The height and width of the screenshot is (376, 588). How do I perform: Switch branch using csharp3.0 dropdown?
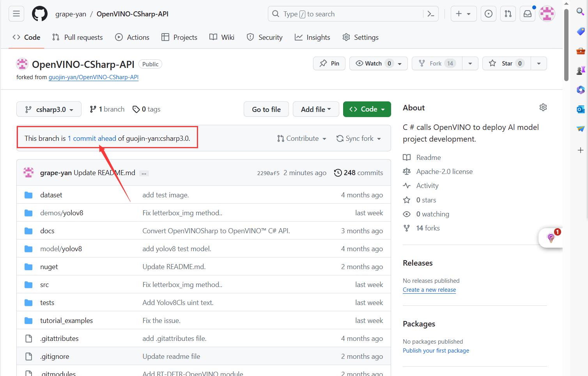tap(49, 109)
